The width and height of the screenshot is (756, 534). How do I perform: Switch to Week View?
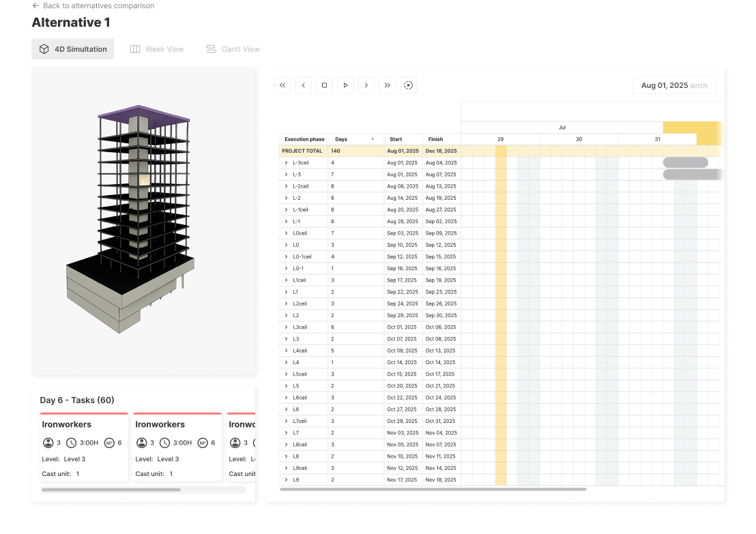pos(157,48)
